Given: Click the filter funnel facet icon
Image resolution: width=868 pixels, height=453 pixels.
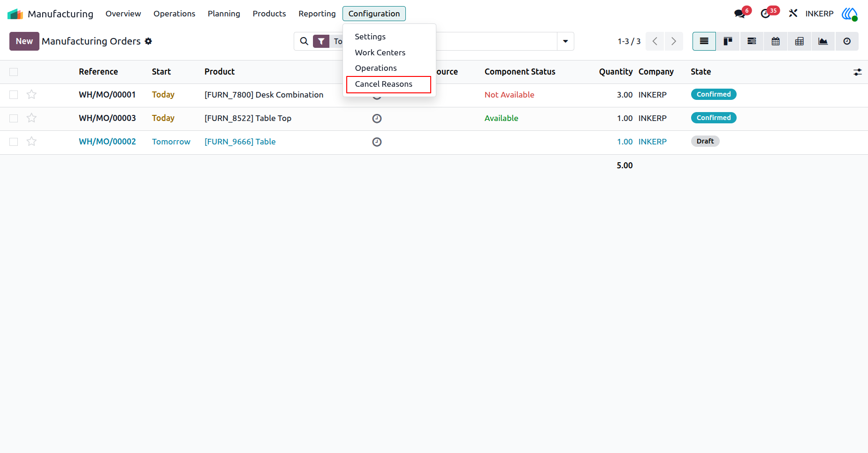Looking at the screenshot, I should point(321,41).
